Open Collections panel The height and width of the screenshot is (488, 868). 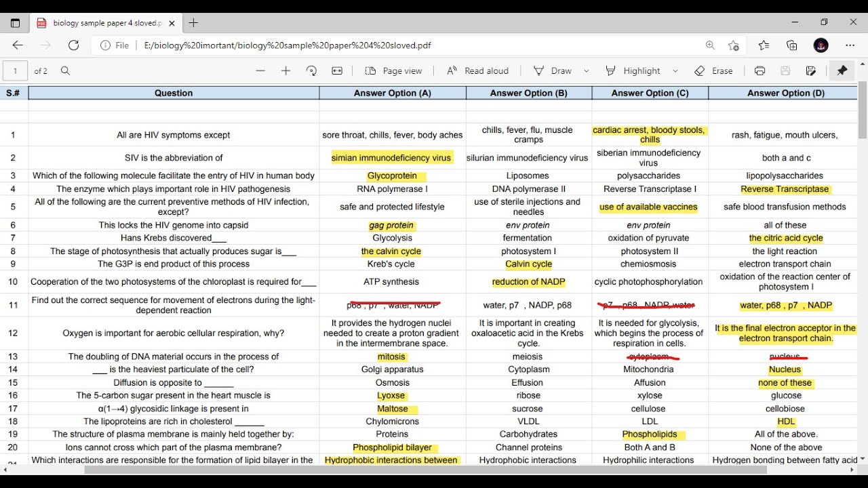pyautogui.click(x=792, y=45)
